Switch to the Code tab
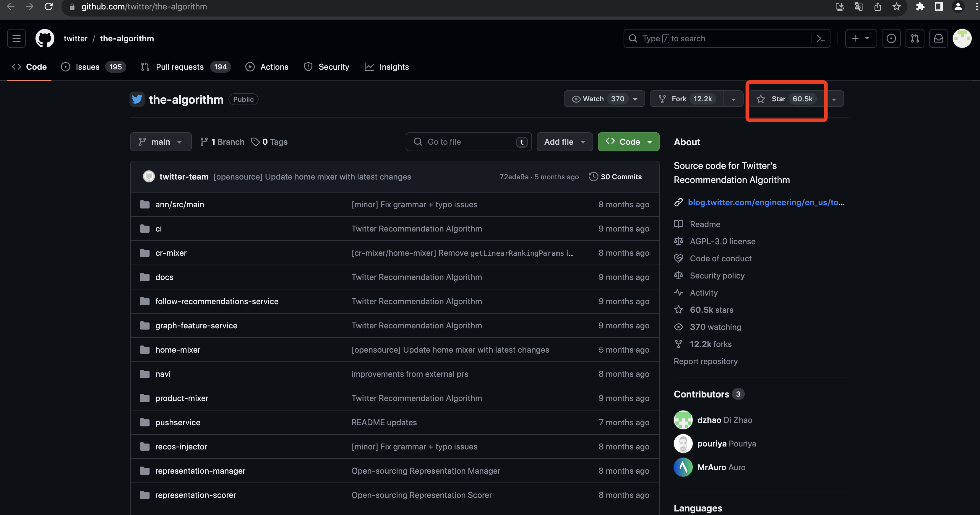Image resolution: width=980 pixels, height=515 pixels. coord(29,67)
